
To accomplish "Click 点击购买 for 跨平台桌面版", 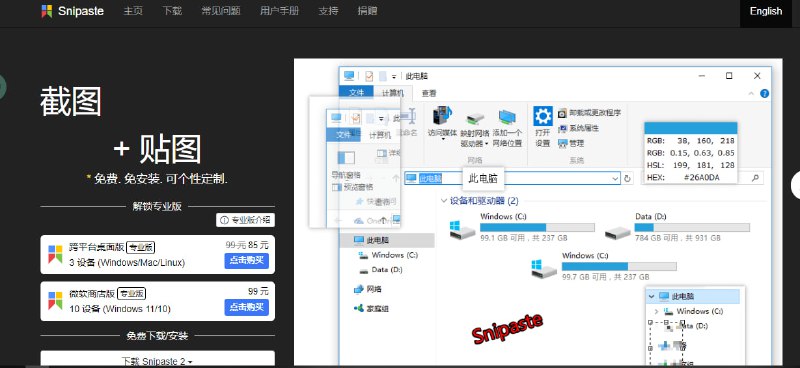I will coord(246,260).
